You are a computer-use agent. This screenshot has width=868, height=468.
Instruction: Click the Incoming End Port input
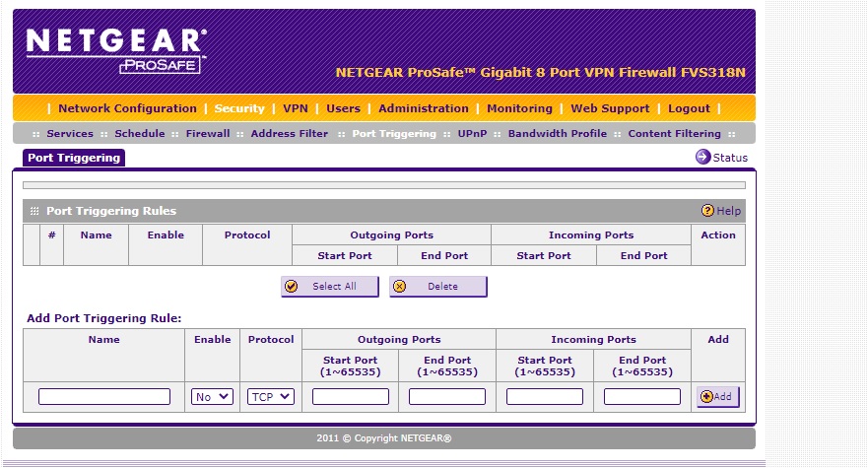[642, 396]
